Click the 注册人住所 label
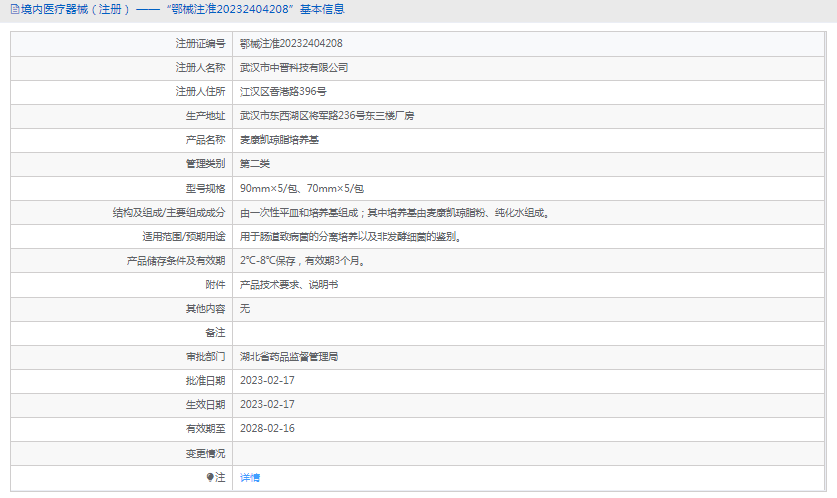The width and height of the screenshot is (837, 498). pyautogui.click(x=200, y=92)
